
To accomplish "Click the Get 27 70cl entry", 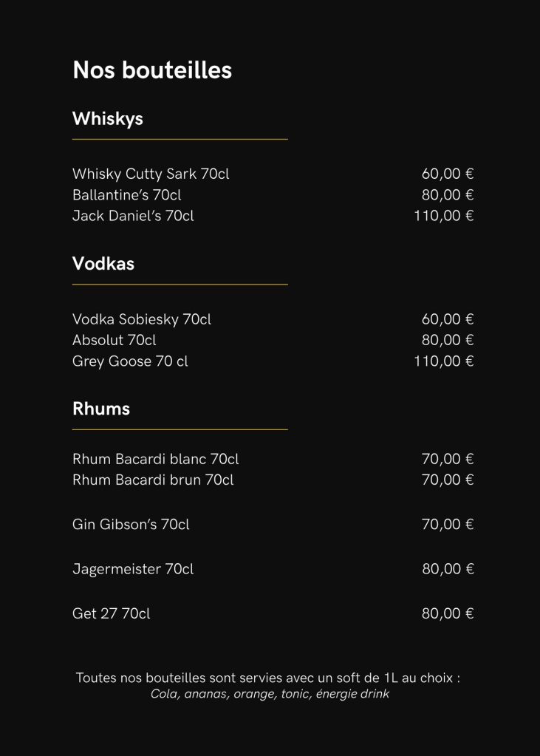I will click(x=112, y=613).
